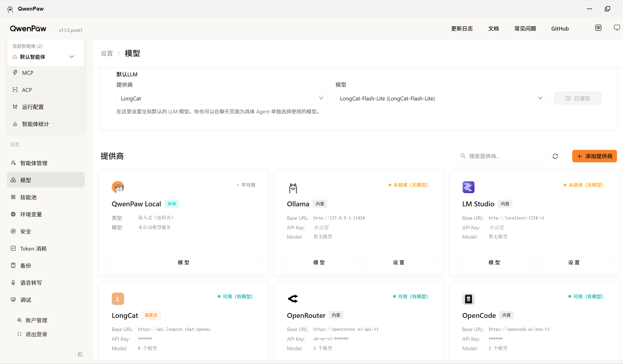This screenshot has width=623, height=364.
Task: Click the 安全 compass icon
Action: [x=13, y=231]
